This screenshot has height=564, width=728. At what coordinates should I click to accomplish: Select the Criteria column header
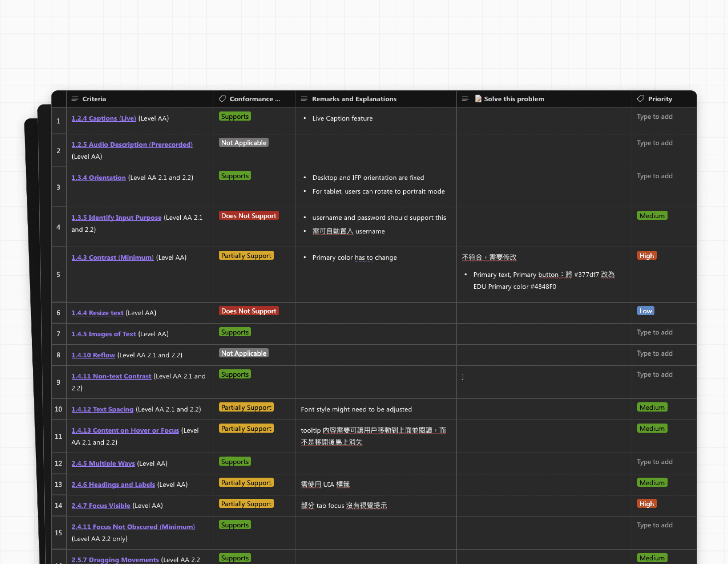pos(139,99)
